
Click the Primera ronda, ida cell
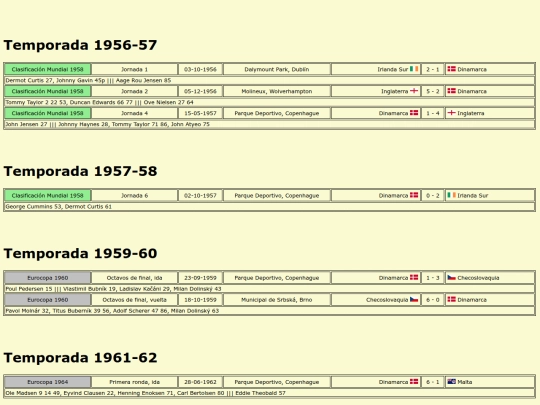point(134,382)
